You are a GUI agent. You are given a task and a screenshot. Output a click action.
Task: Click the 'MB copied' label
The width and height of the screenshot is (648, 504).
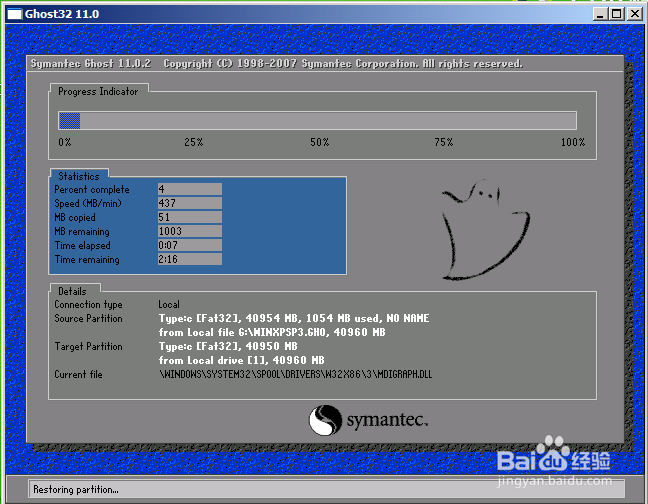point(75,218)
